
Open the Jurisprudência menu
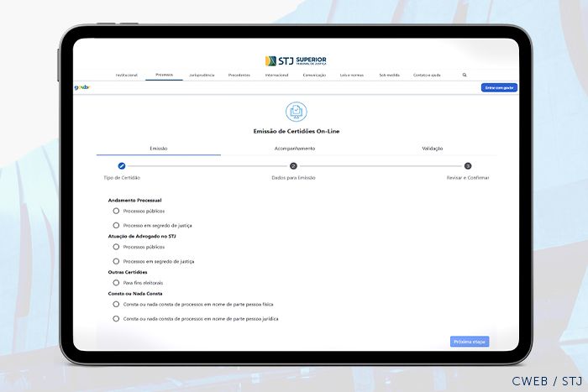click(x=202, y=75)
